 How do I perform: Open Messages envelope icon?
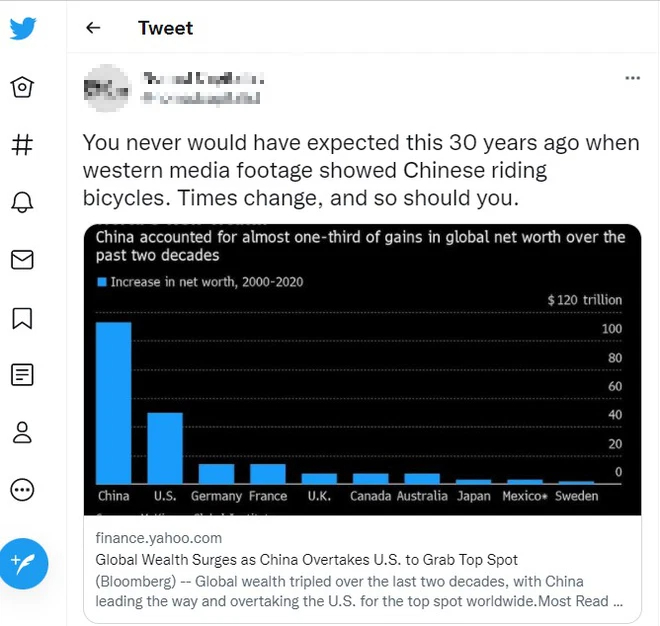tap(22, 260)
